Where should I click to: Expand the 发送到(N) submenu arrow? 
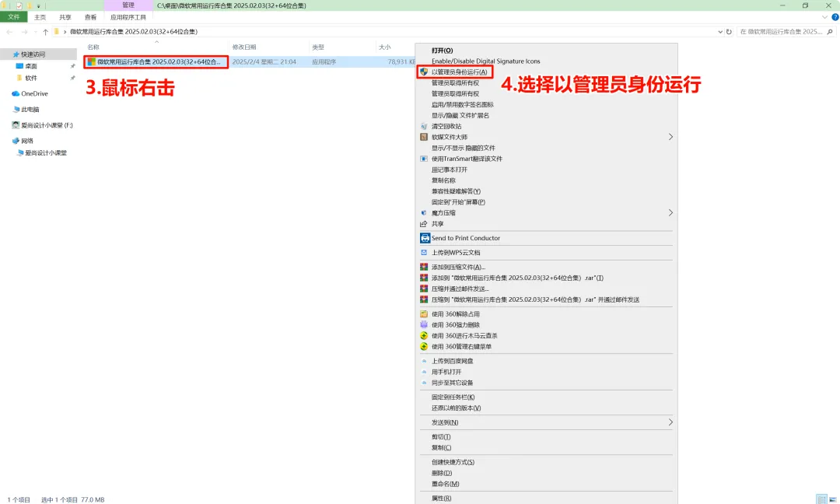(670, 422)
